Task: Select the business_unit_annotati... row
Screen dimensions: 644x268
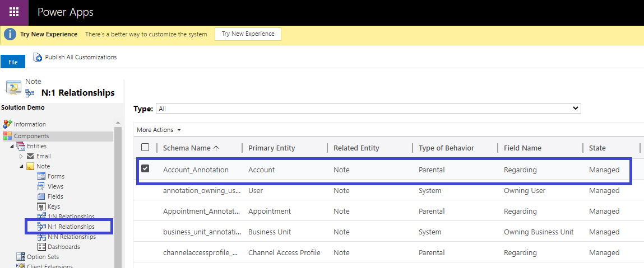Action: [388, 232]
